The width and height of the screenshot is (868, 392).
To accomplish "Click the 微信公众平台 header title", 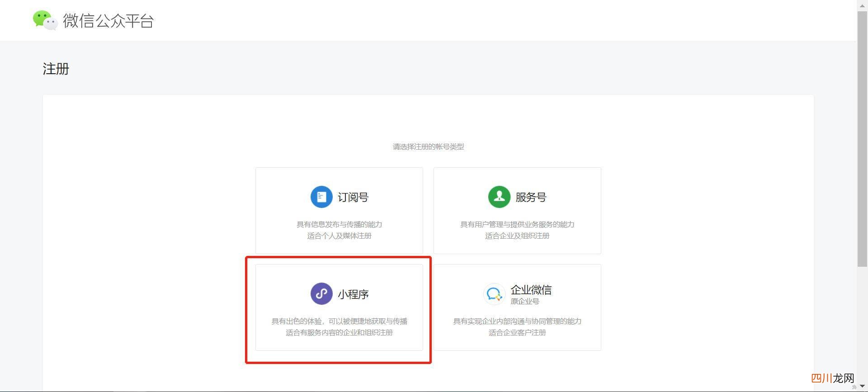I will tap(108, 21).
